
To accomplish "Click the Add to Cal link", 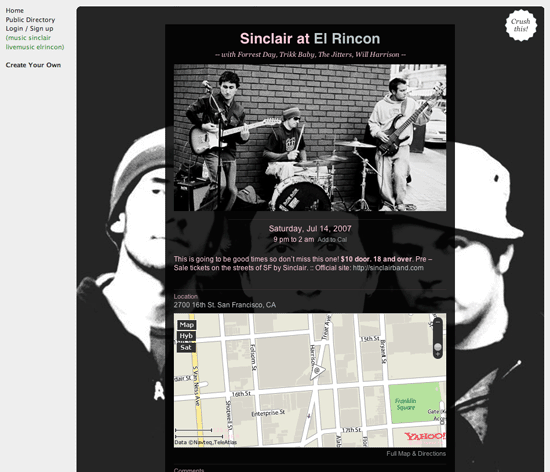I will point(332,240).
